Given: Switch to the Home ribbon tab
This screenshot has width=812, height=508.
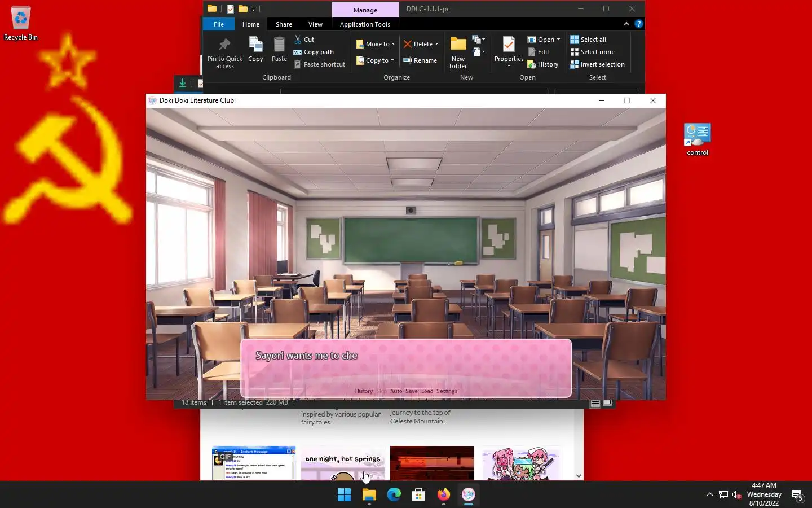Looking at the screenshot, I should point(251,24).
